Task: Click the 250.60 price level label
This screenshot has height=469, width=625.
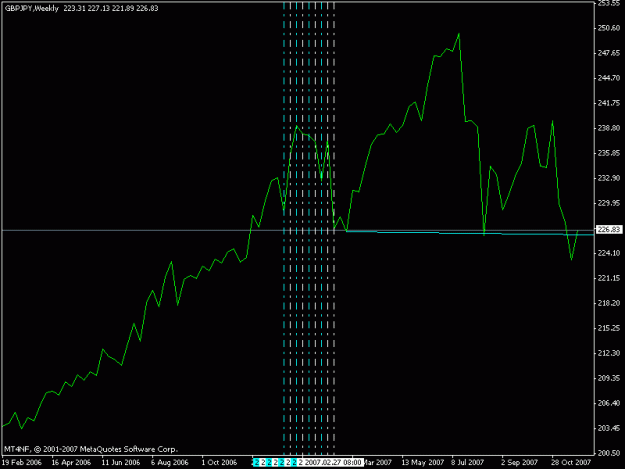Action: tap(609, 28)
